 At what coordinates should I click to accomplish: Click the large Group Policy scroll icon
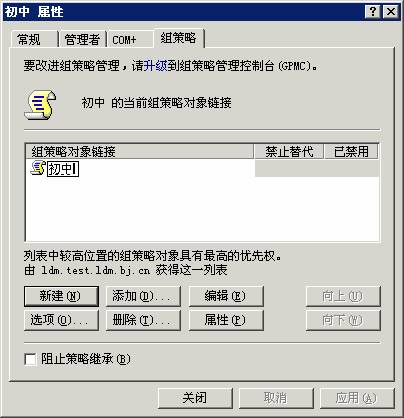point(40,105)
